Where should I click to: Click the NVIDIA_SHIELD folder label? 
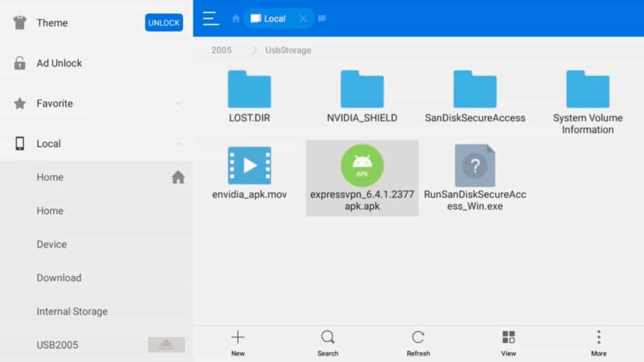click(362, 118)
